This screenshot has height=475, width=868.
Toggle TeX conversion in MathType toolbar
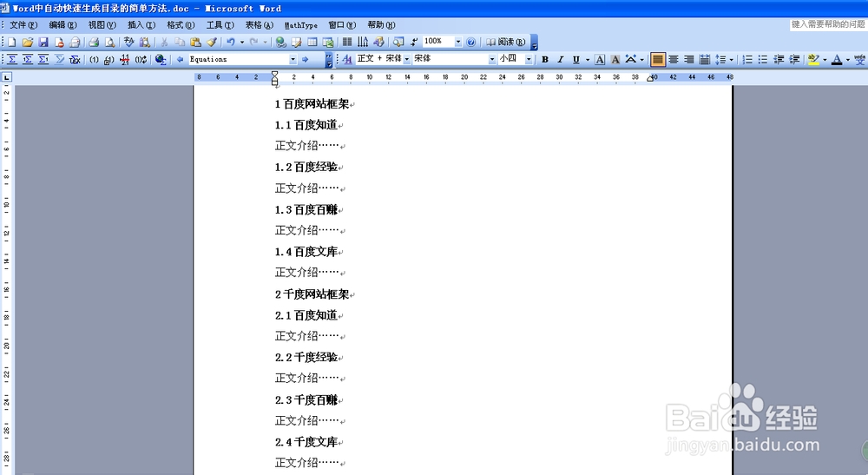(x=75, y=59)
